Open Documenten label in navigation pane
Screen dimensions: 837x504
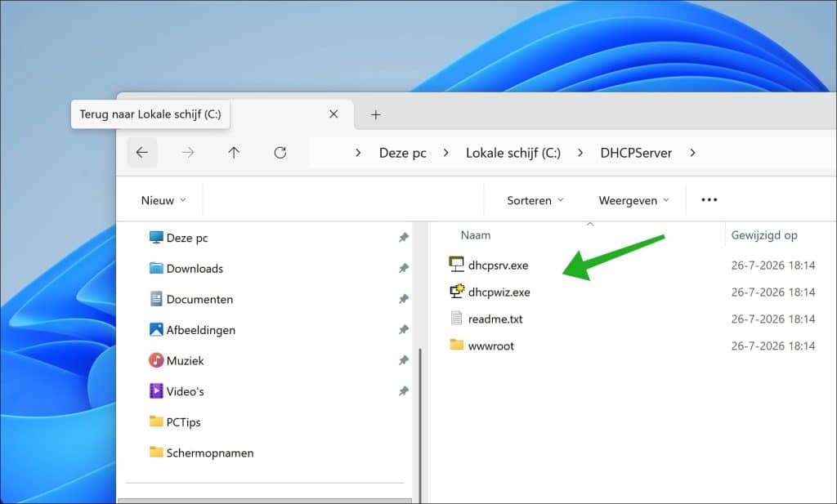[x=199, y=299]
